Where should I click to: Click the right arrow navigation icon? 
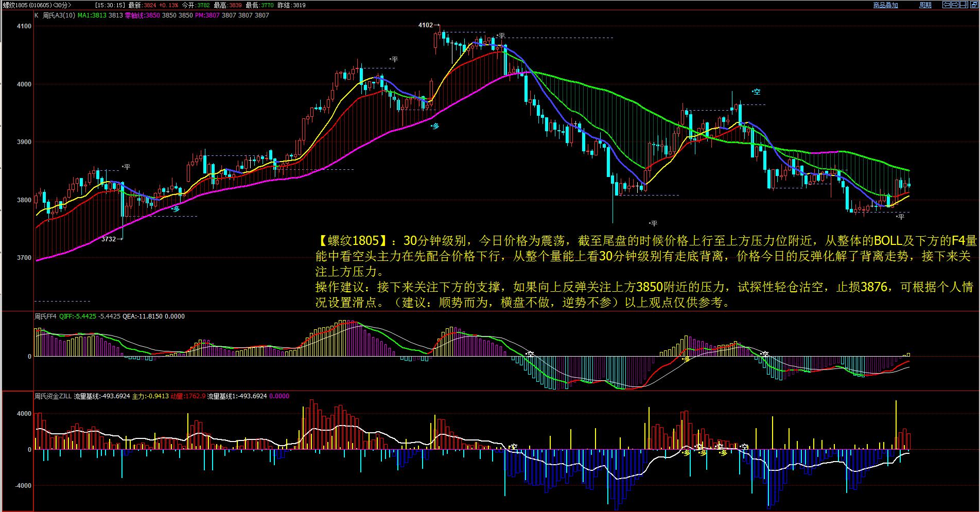(x=955, y=5)
